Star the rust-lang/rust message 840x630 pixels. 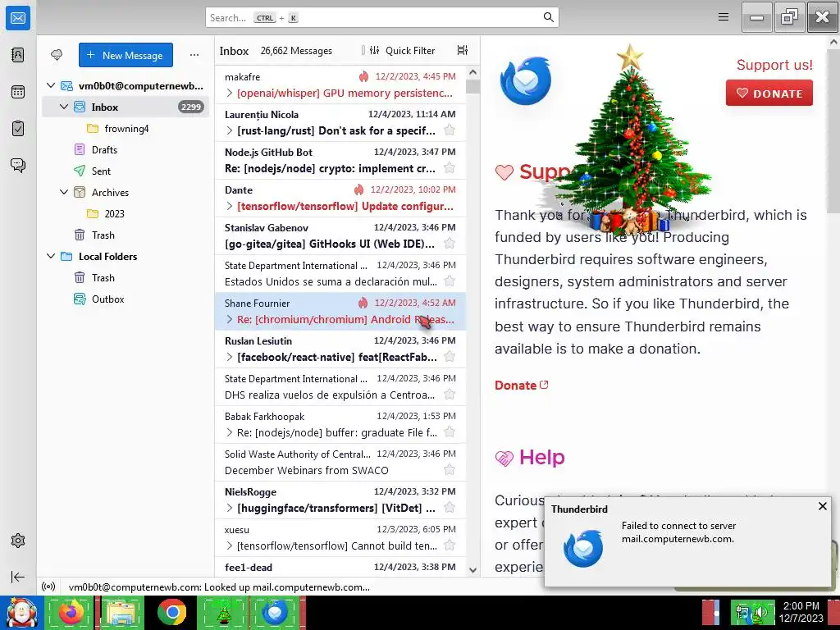click(450, 130)
